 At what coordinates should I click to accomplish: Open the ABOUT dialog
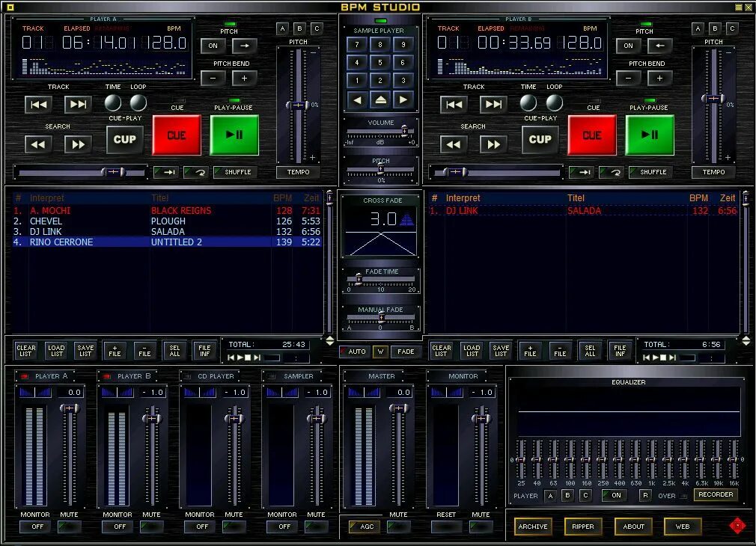pos(633,527)
